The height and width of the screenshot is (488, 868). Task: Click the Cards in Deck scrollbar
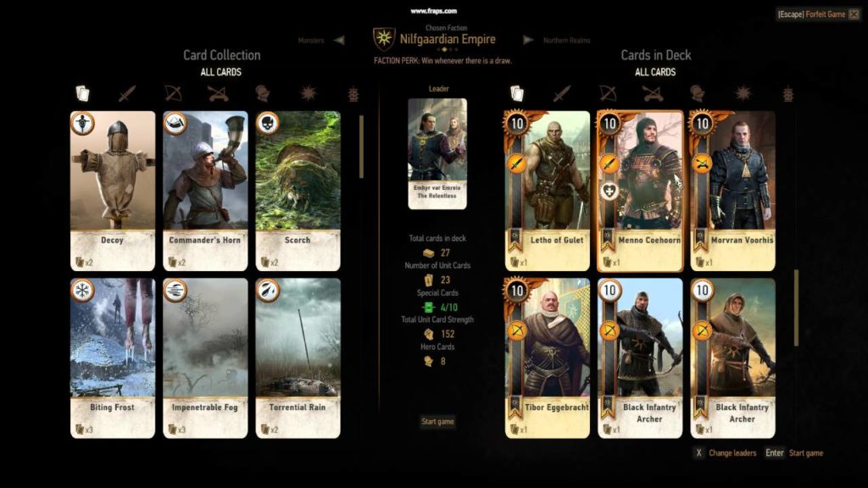[796, 308]
